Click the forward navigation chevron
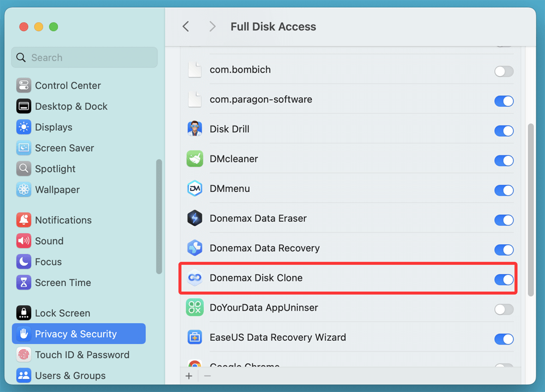The width and height of the screenshot is (545, 392). [212, 26]
